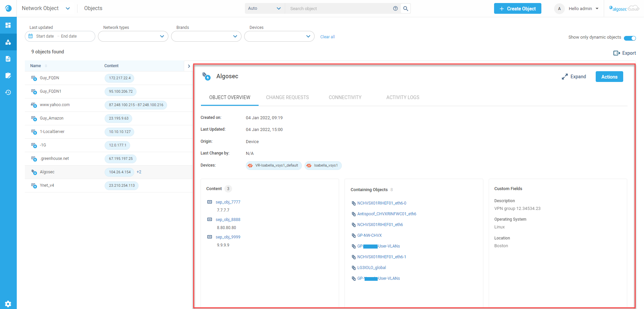Click the help question mark in search box
This screenshot has height=309, width=644.
(395, 9)
